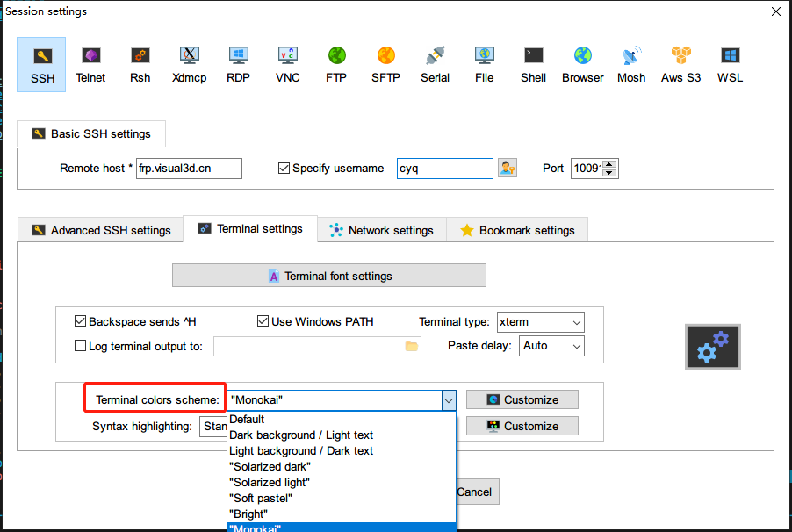Select Solarized dark color scheme
792x532 pixels.
point(270,466)
